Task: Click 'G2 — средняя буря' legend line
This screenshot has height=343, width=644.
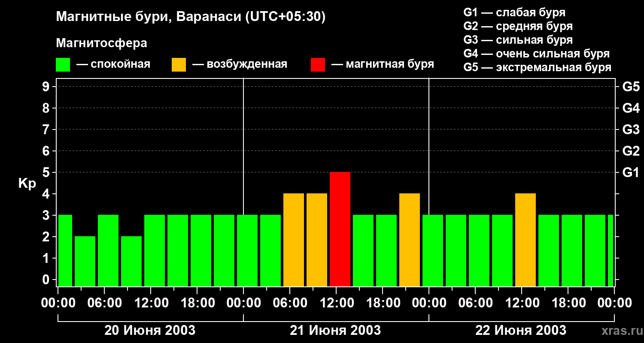Action: 518,26
